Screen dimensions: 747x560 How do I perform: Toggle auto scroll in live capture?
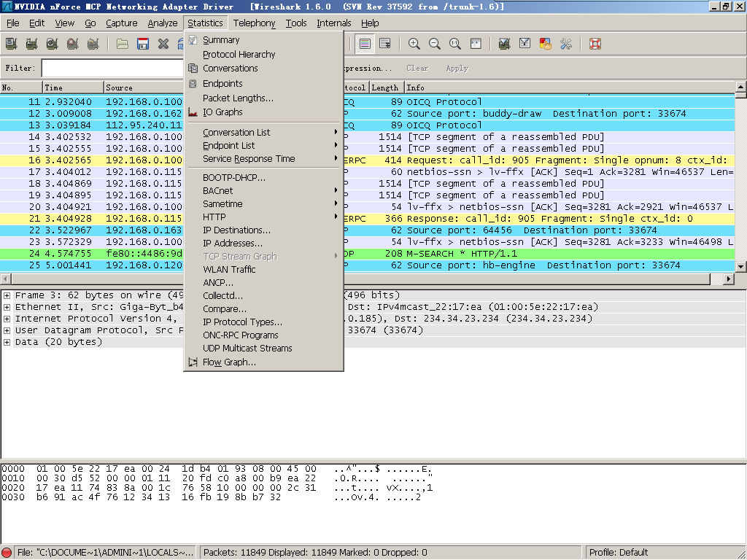[385, 44]
